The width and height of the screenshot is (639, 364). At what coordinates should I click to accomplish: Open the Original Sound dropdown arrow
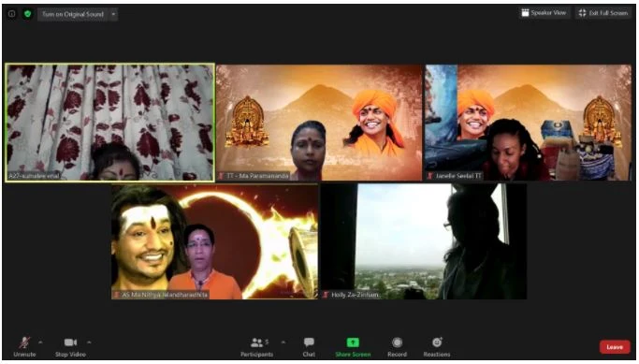114,14
